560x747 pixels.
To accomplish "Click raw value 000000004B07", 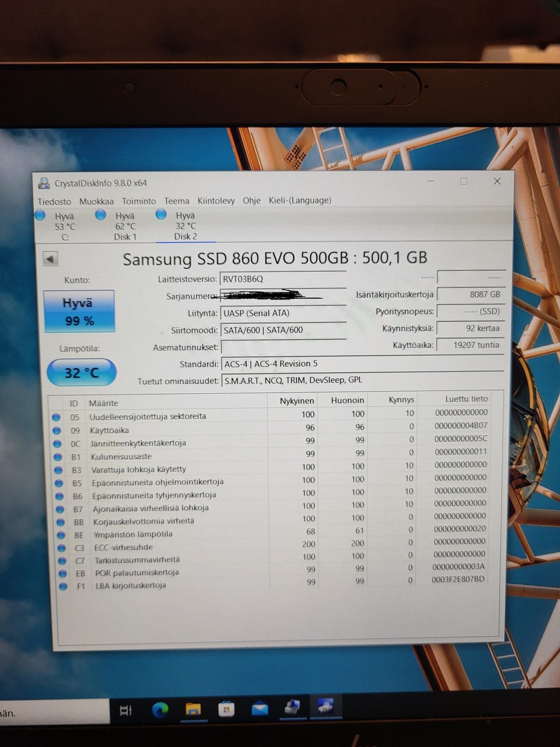I will pos(461,425).
